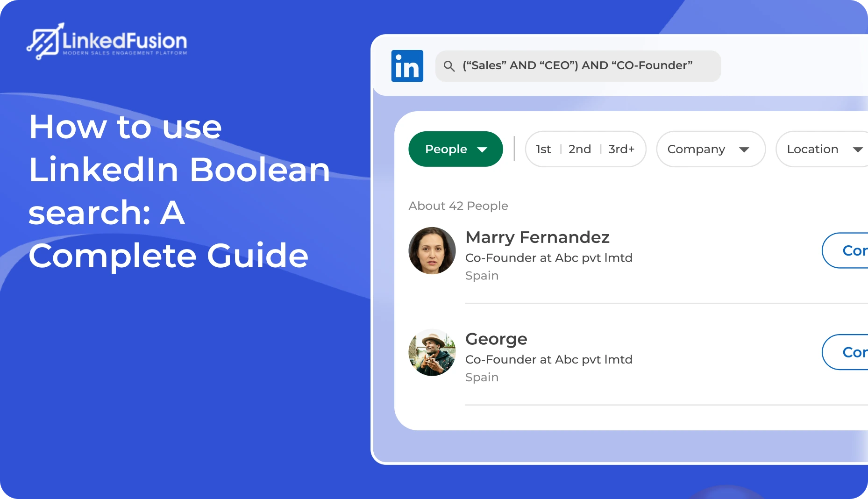Click the LinkedIn logo icon
Screen dimensions: 868x499
(x=407, y=66)
